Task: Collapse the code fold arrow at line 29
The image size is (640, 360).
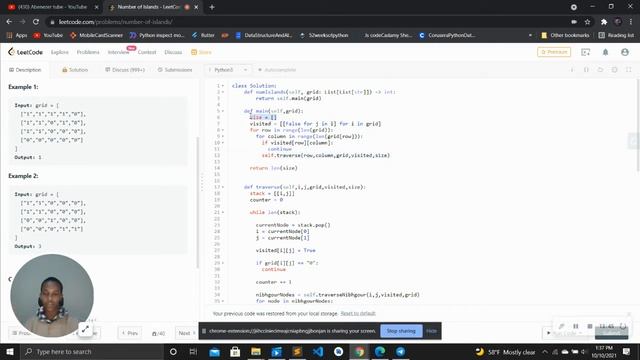Action: point(223,263)
